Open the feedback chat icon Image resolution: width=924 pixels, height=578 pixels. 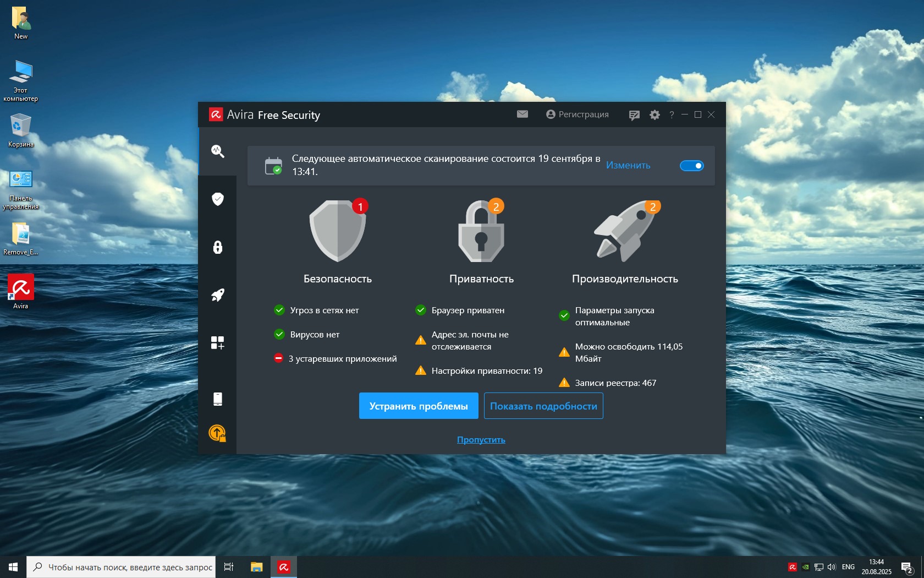click(x=634, y=115)
